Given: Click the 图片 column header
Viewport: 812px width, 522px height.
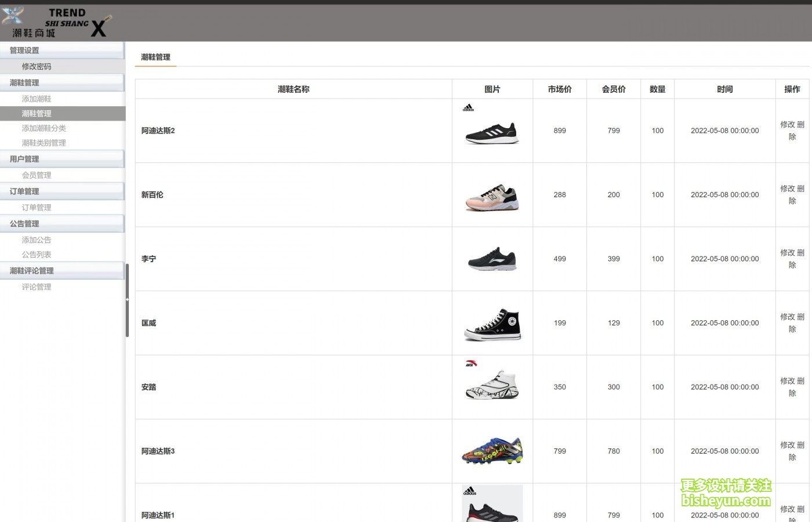Looking at the screenshot, I should point(492,89).
